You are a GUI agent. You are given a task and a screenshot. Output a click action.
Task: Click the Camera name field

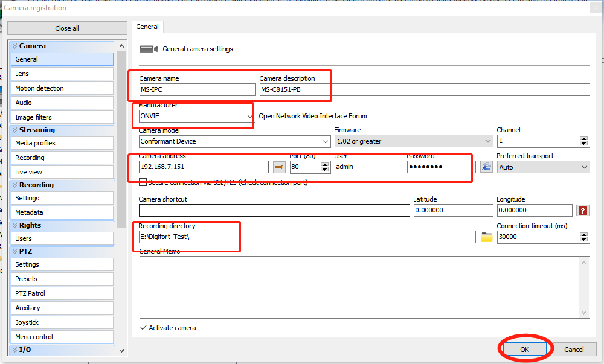tap(198, 90)
